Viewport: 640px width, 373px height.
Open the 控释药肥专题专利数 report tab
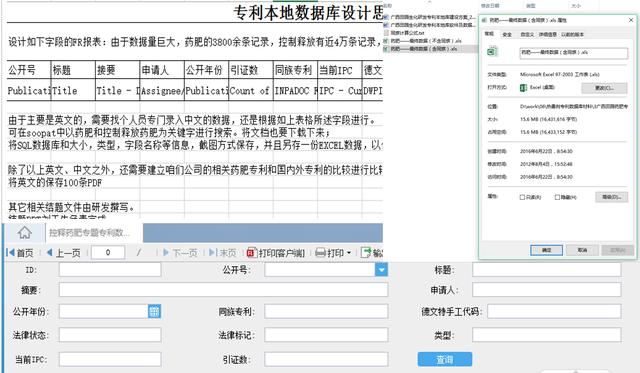(x=89, y=233)
